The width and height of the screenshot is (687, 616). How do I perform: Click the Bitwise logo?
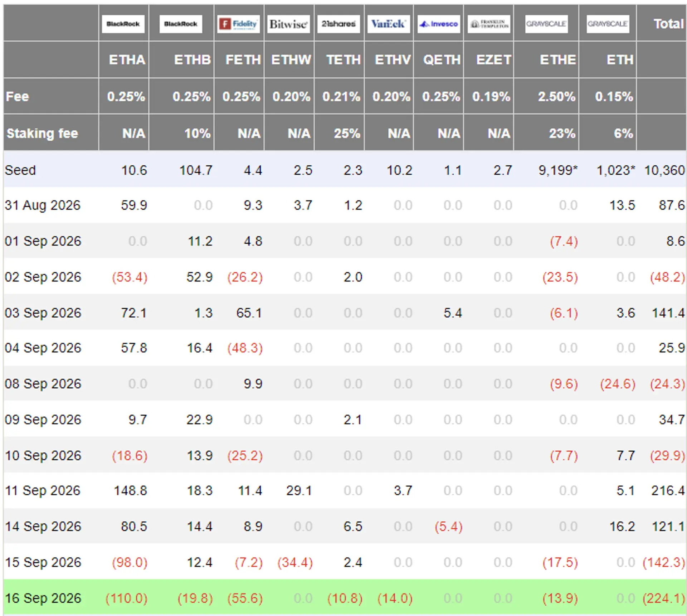coord(288,24)
